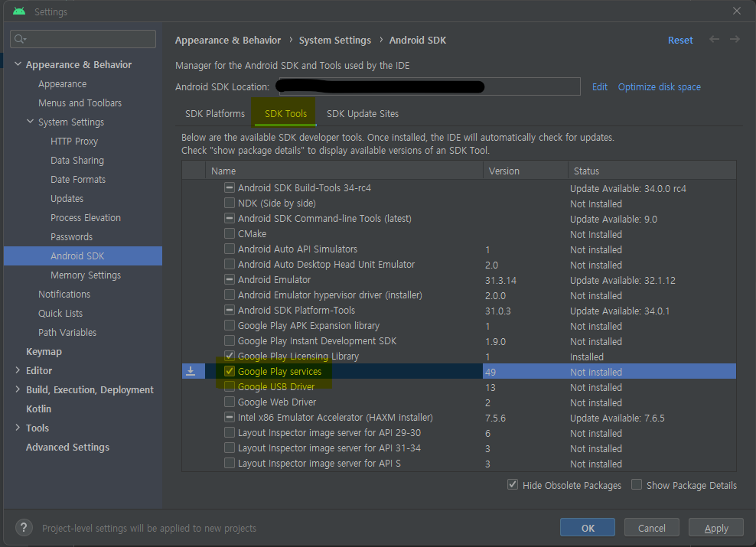This screenshot has width=756, height=547.
Task: Uncheck Google Play Licensing Library
Action: coord(230,356)
